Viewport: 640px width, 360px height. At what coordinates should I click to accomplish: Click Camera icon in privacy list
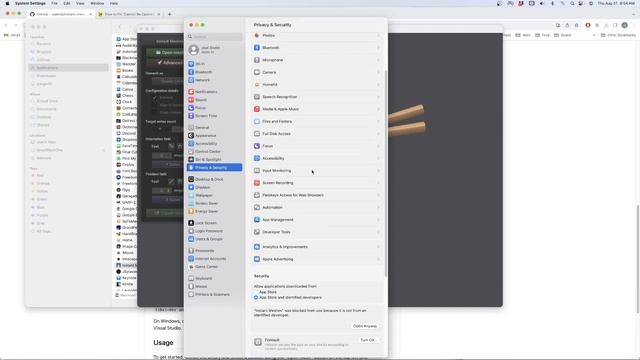tap(257, 72)
